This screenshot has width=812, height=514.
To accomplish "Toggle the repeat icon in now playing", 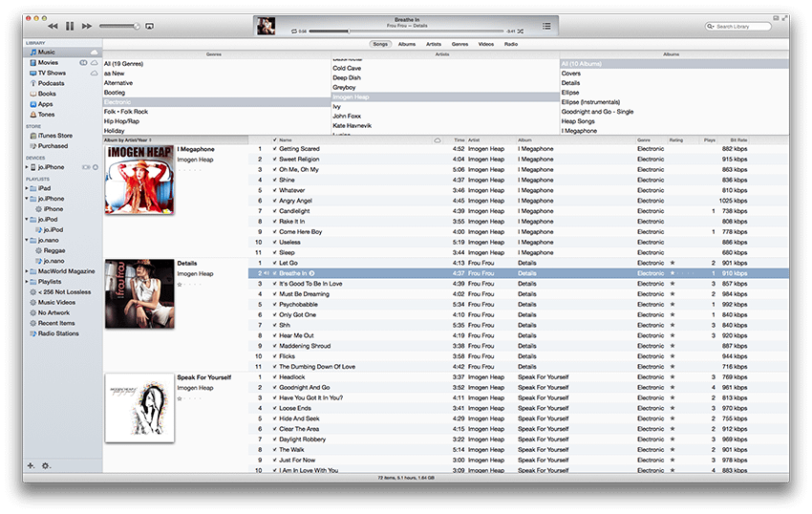I will 294,32.
